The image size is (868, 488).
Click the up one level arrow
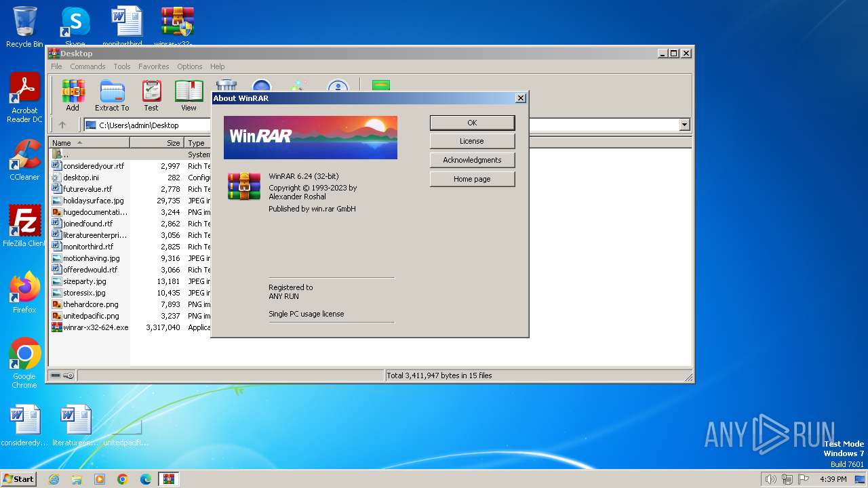pyautogui.click(x=62, y=125)
